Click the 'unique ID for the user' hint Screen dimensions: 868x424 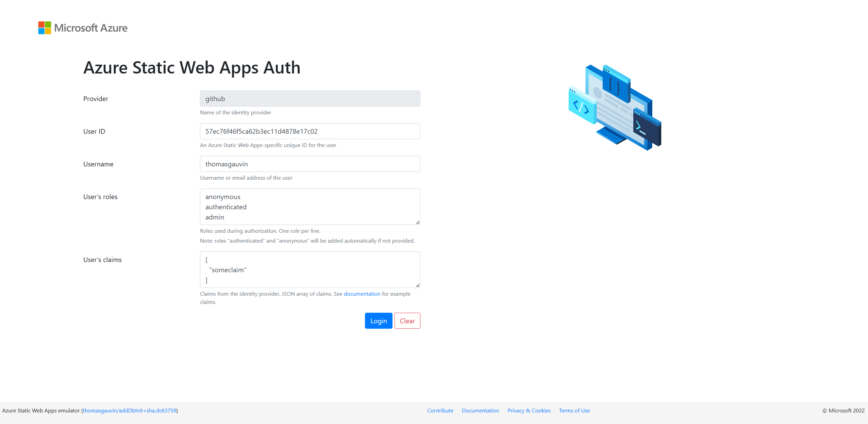(268, 145)
